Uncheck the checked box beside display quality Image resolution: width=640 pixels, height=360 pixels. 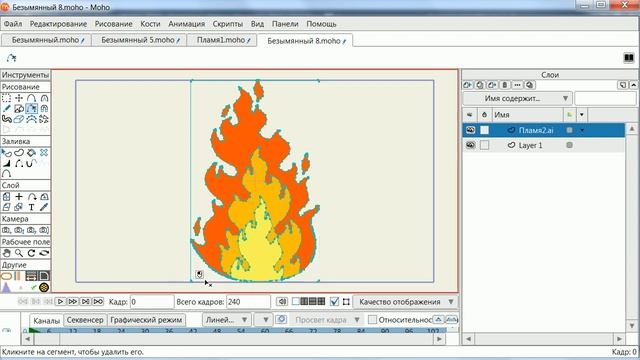334,302
